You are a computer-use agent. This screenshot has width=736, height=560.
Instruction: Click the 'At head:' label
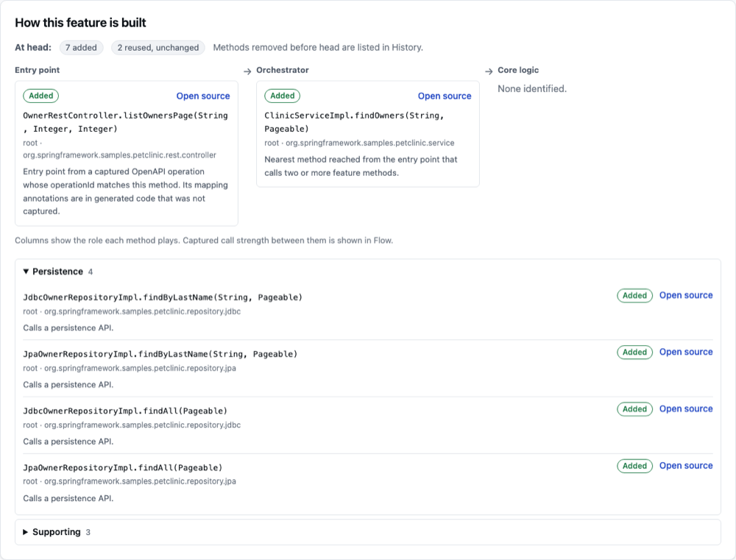click(x=33, y=47)
